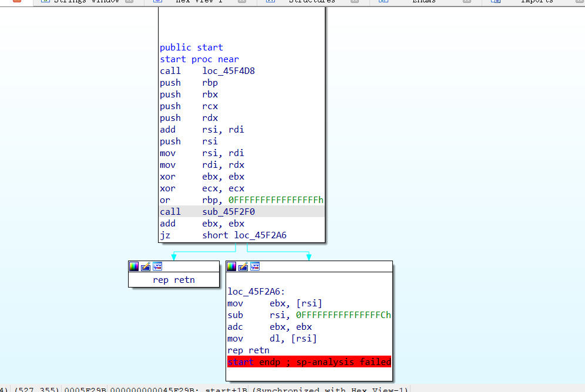Click the group nodes icon on loc_45F2A6 node
Viewport: 585px width, 392px height.
[x=255, y=266]
